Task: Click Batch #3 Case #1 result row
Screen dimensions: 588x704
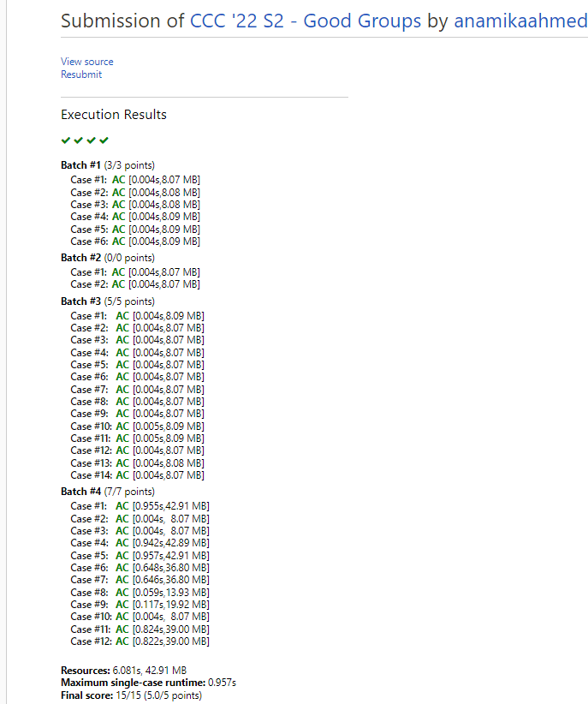Action: tap(137, 316)
